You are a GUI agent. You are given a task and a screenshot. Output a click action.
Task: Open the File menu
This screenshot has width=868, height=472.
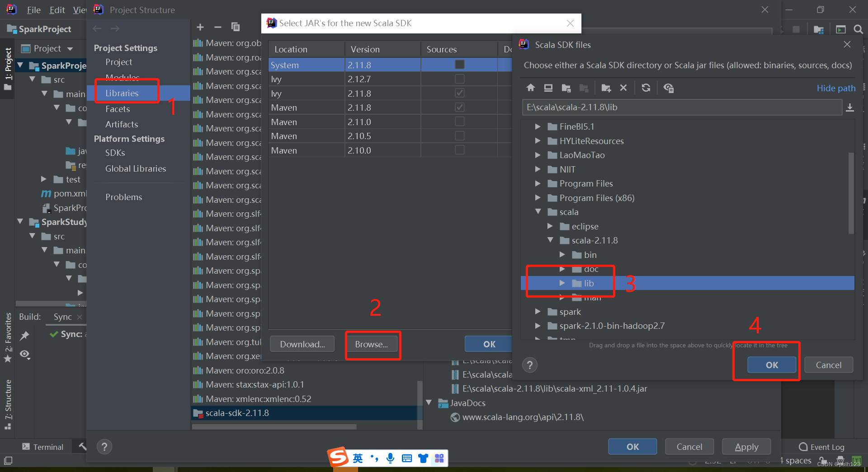[x=34, y=10]
